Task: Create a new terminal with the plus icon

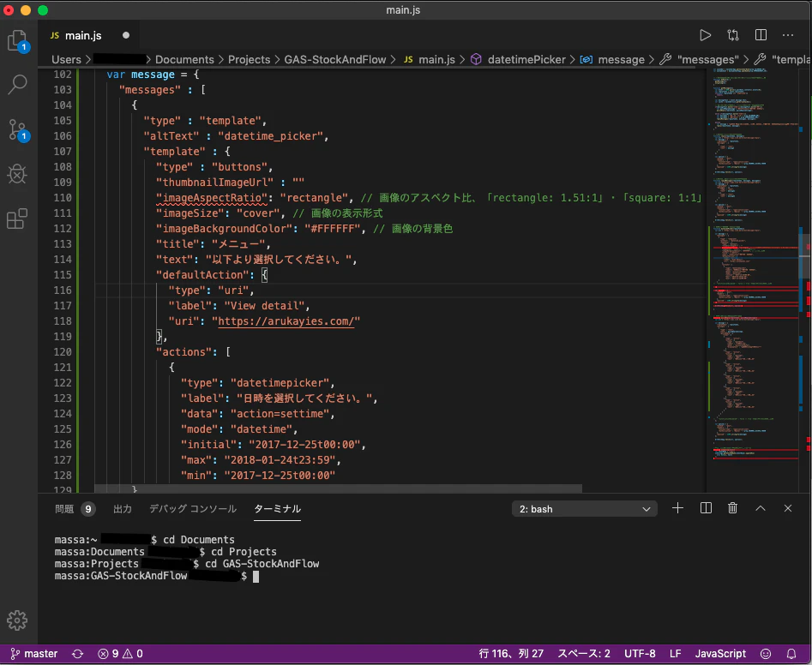Action: [677, 508]
